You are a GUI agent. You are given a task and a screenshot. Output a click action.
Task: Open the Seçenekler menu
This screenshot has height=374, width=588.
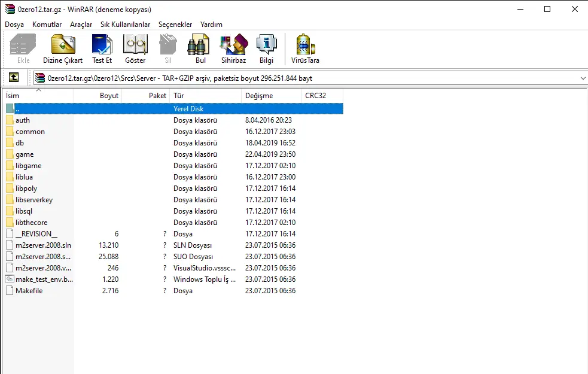point(175,25)
